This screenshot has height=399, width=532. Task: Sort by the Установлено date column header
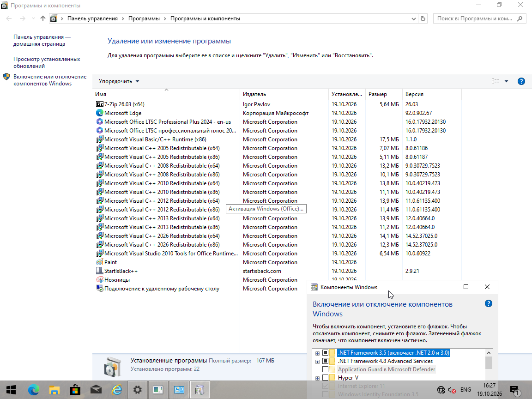(347, 94)
